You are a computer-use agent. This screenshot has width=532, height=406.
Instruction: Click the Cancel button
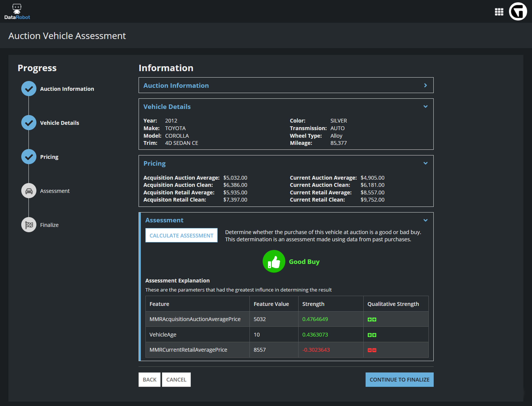(x=176, y=380)
